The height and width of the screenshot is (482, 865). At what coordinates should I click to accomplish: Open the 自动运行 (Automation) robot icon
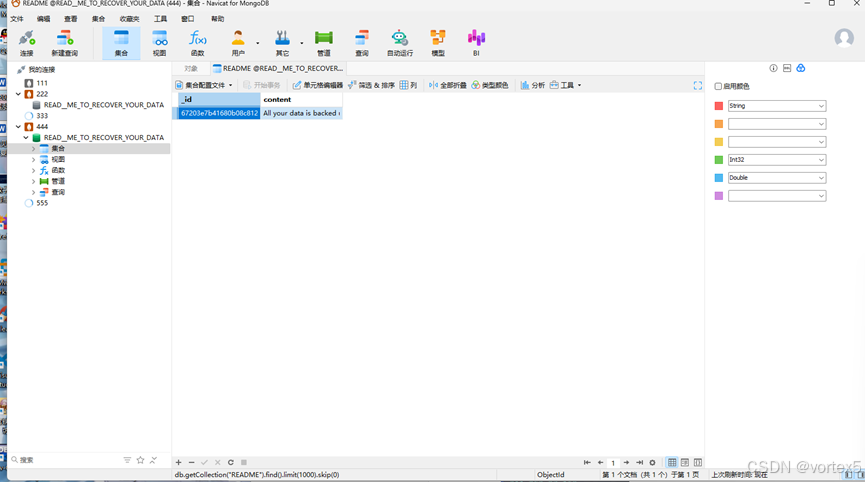(x=400, y=43)
